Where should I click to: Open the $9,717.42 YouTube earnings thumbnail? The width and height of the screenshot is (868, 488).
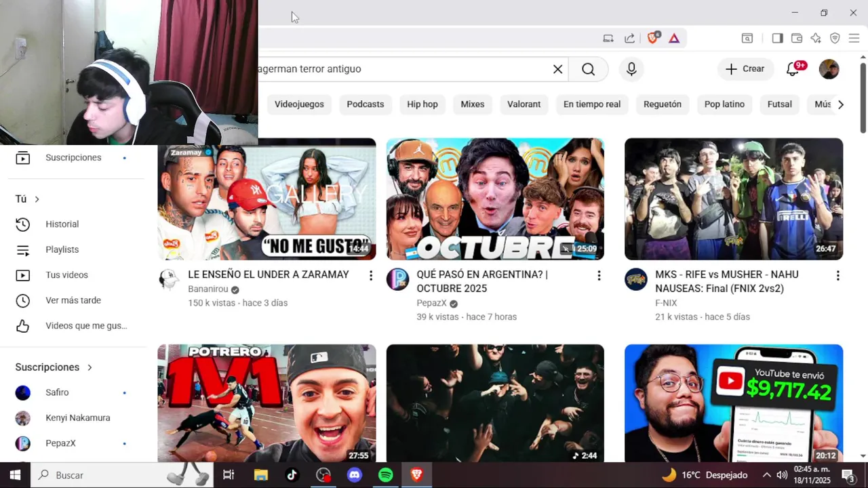[x=734, y=404]
